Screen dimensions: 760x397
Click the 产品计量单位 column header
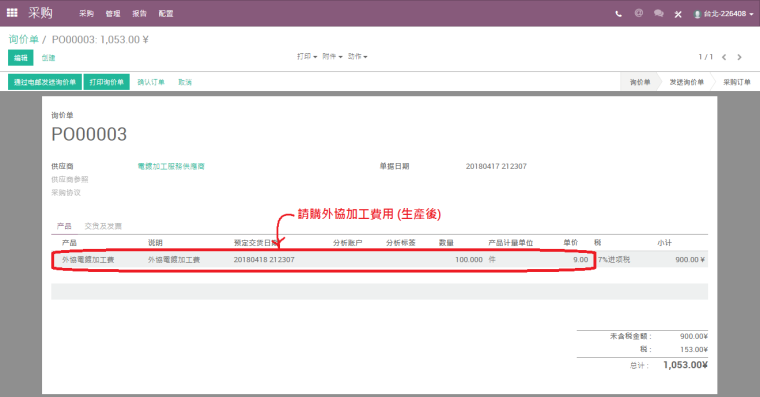[510, 243]
